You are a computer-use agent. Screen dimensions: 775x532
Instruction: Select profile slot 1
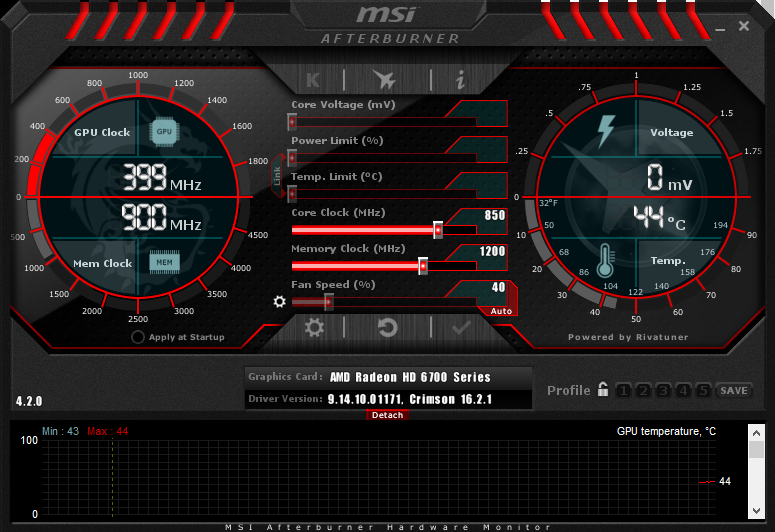(624, 391)
